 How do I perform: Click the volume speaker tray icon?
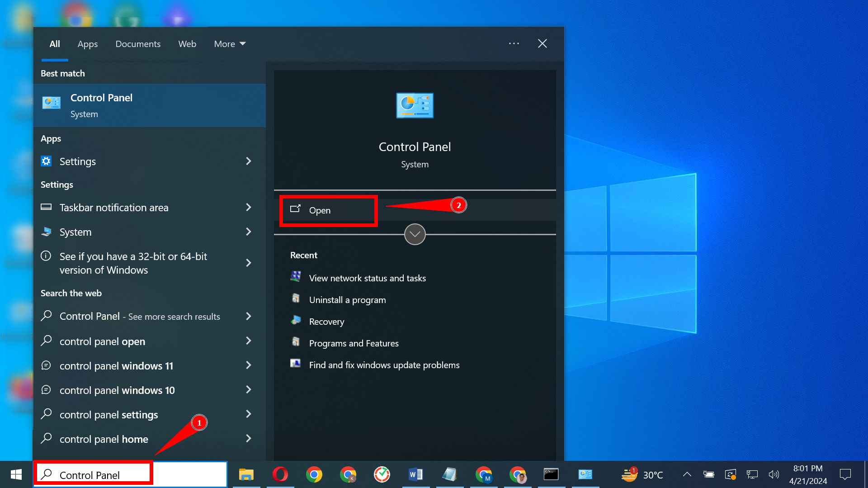click(x=774, y=474)
